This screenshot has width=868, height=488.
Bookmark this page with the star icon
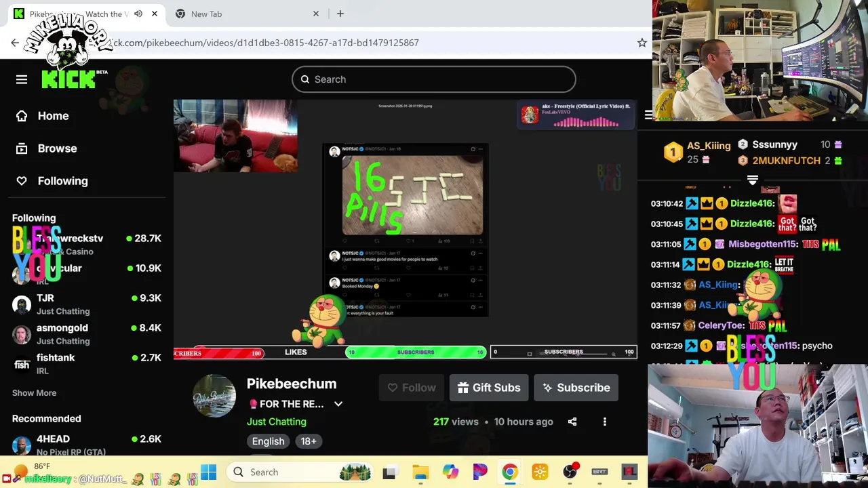642,43
